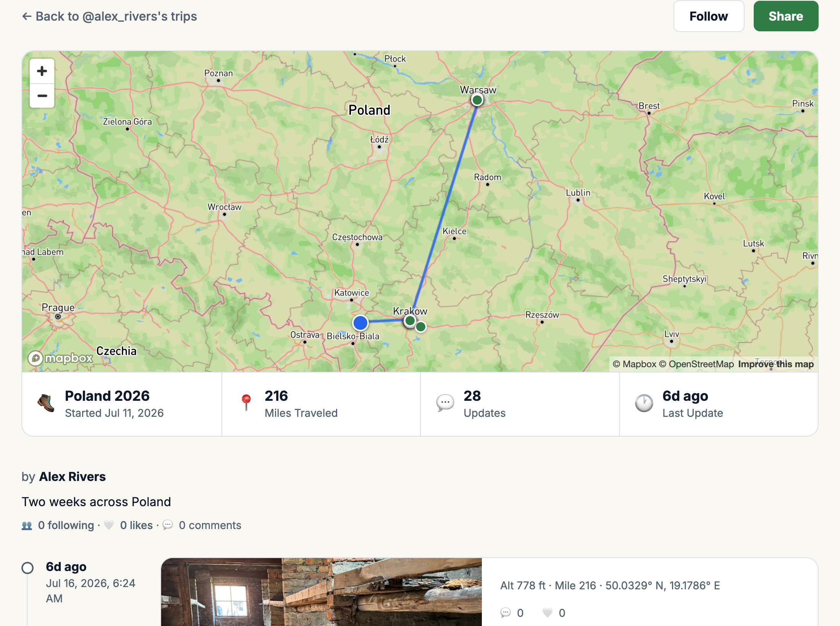Select the blue current-location marker near Bielsko-Biala
The width and height of the screenshot is (840, 626).
click(x=360, y=323)
